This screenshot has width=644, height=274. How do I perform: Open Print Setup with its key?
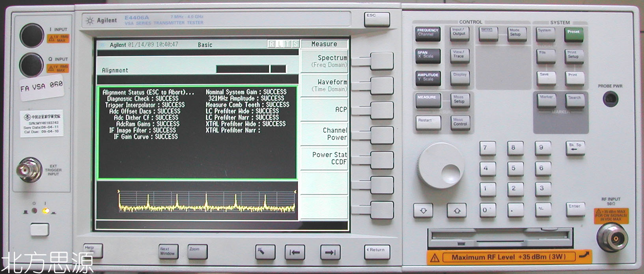pos(574,56)
